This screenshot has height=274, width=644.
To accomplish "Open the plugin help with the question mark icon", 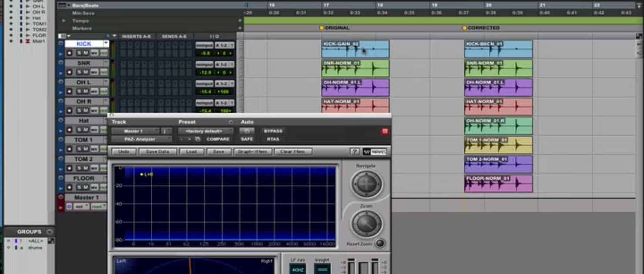I will (355, 150).
